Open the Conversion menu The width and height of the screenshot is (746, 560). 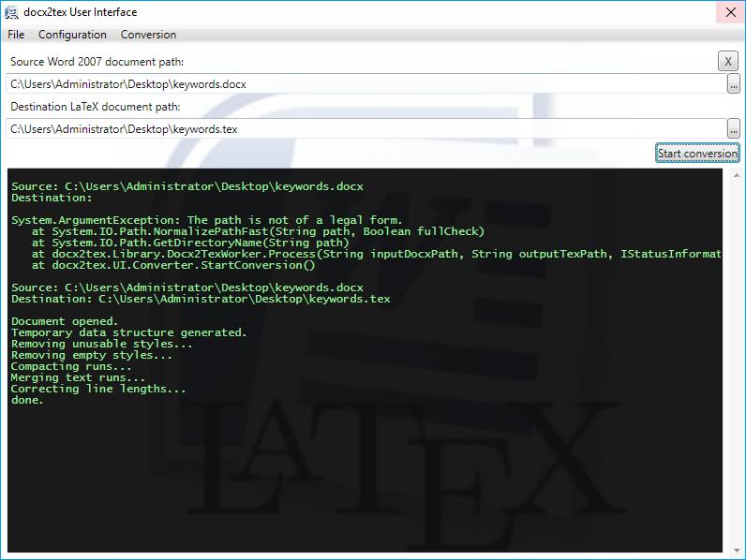[x=148, y=35]
